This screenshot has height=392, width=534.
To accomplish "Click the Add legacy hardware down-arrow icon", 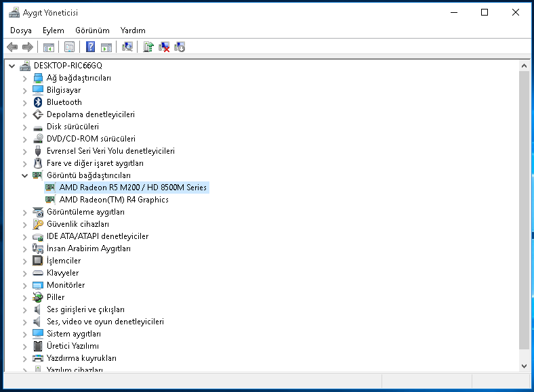I will point(180,47).
